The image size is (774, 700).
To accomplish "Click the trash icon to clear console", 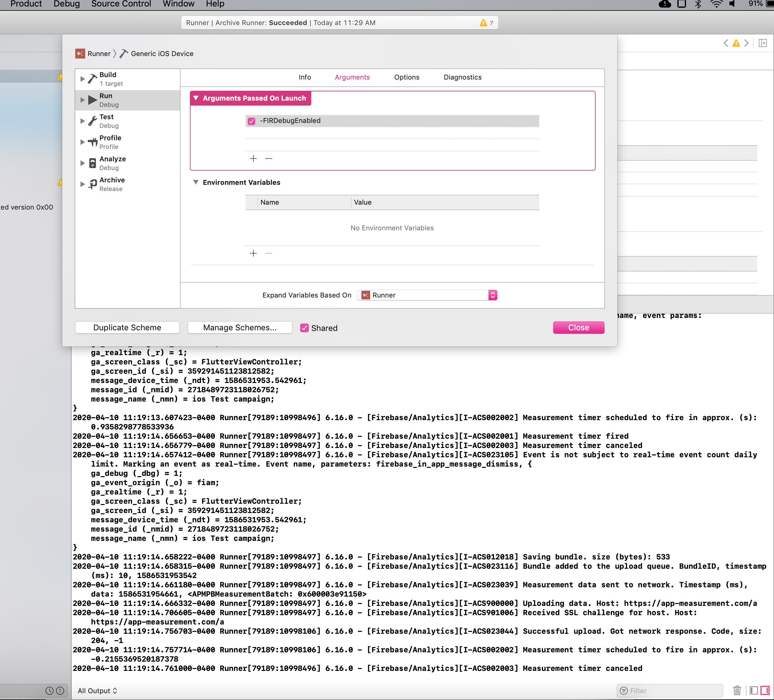I will point(737,690).
